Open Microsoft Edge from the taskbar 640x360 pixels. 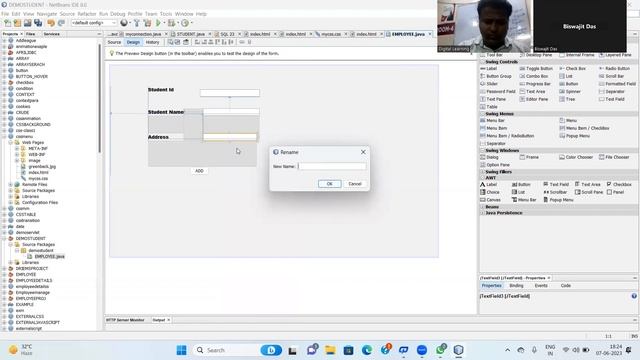[367, 350]
